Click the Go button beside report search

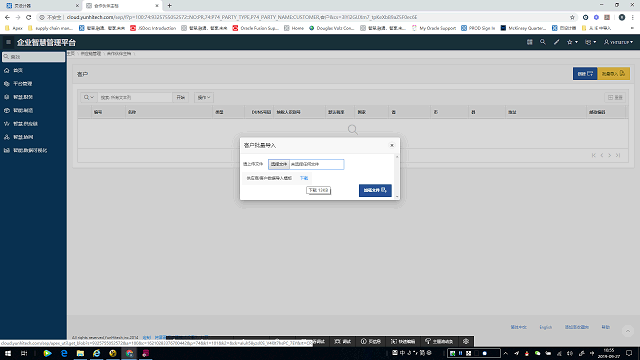point(180,98)
